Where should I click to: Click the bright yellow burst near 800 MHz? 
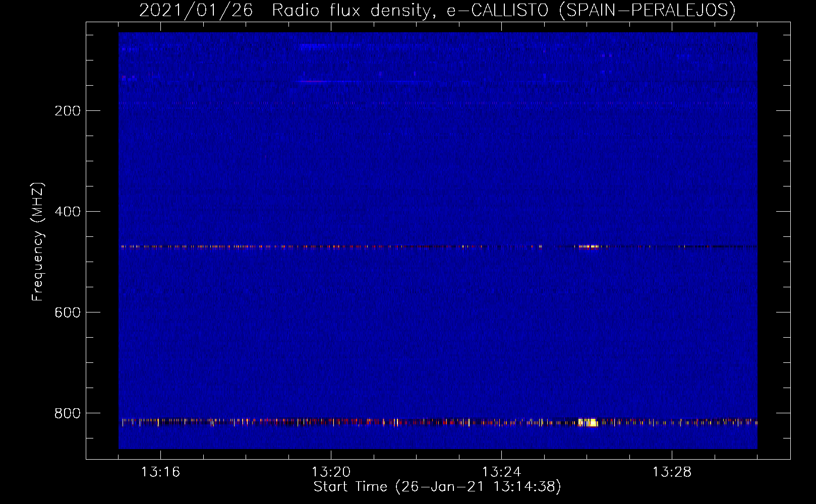coord(588,422)
